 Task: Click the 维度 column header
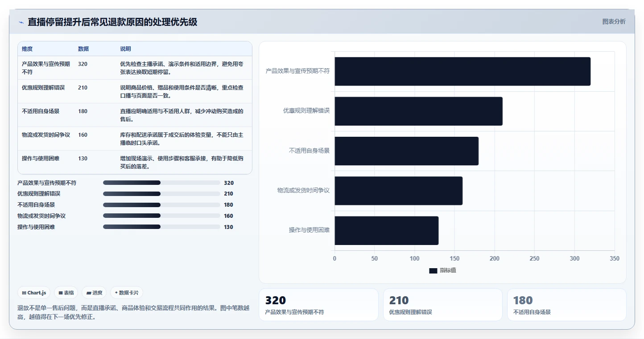(x=27, y=49)
